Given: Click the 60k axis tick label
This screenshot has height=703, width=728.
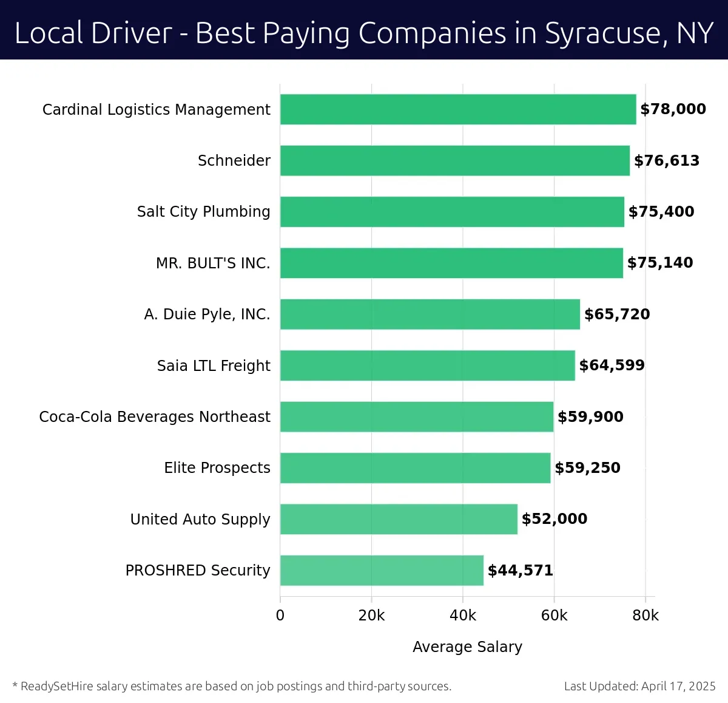Looking at the screenshot, I should pos(554,616).
